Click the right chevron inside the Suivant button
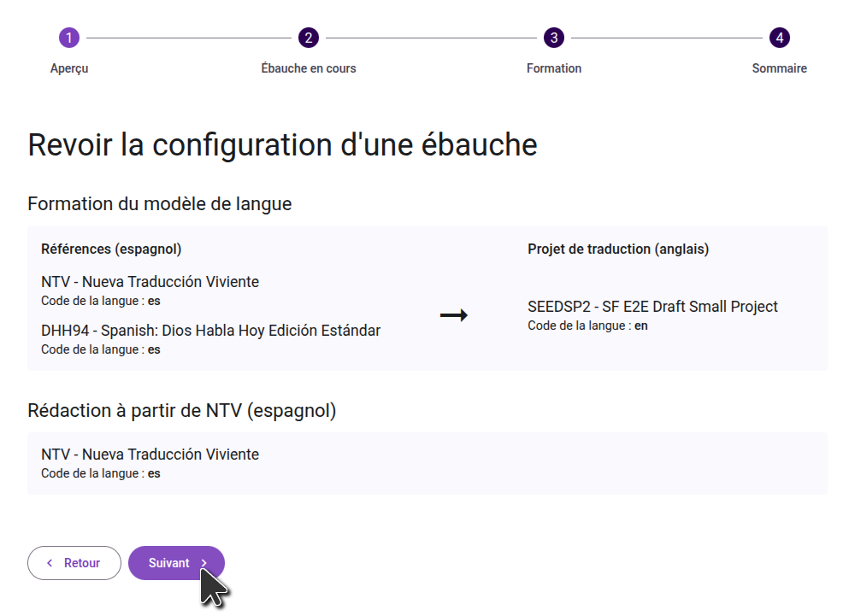Screen dimensions: 855x616 click(x=204, y=563)
